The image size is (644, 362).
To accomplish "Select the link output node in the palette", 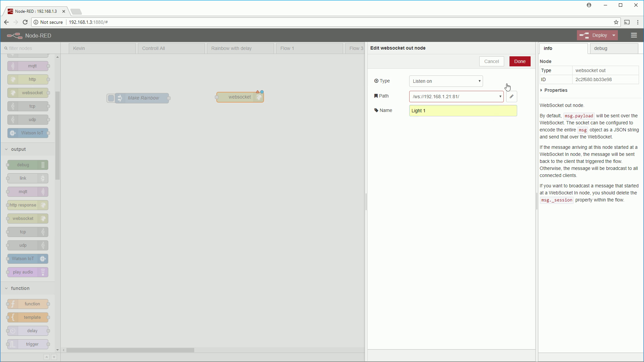I will tap(28, 178).
